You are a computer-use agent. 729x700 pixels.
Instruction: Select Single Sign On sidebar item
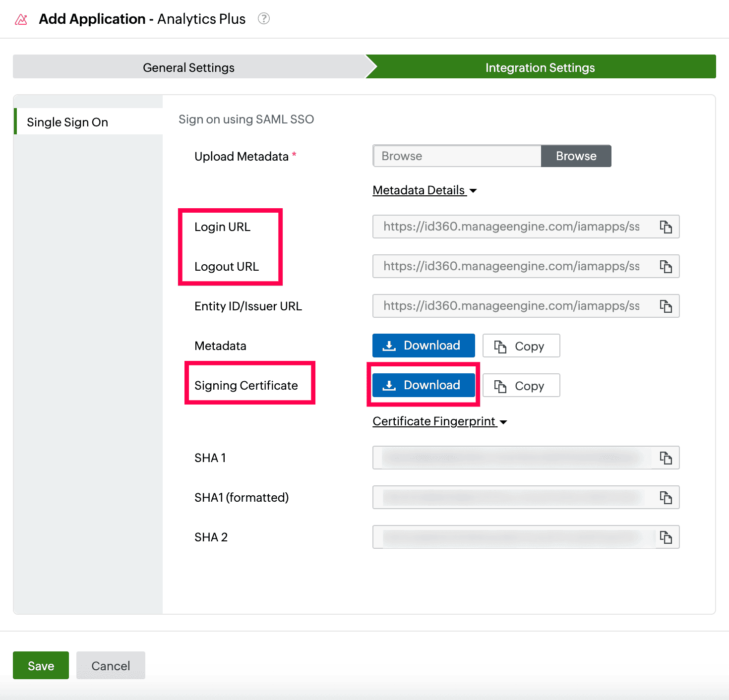point(67,122)
